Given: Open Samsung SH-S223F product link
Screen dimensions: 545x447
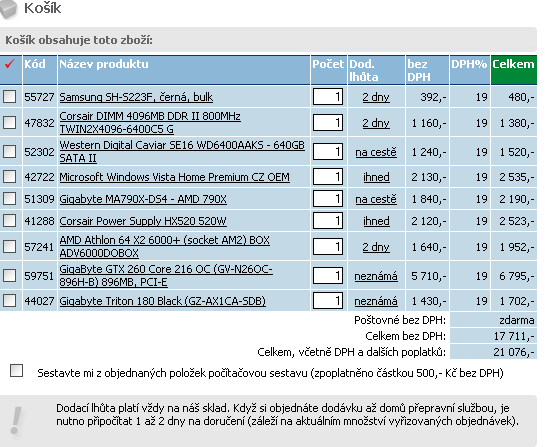Looking at the screenshot, I should click(x=136, y=97).
